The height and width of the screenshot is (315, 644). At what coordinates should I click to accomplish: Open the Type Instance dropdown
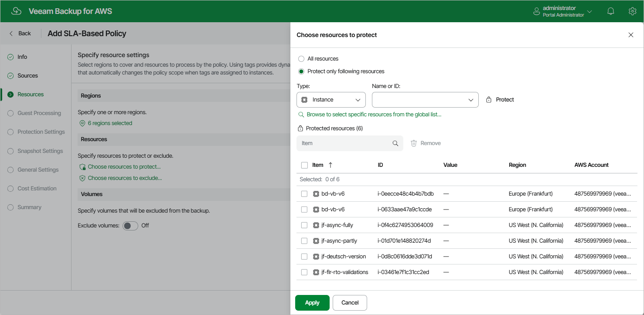pyautogui.click(x=331, y=100)
